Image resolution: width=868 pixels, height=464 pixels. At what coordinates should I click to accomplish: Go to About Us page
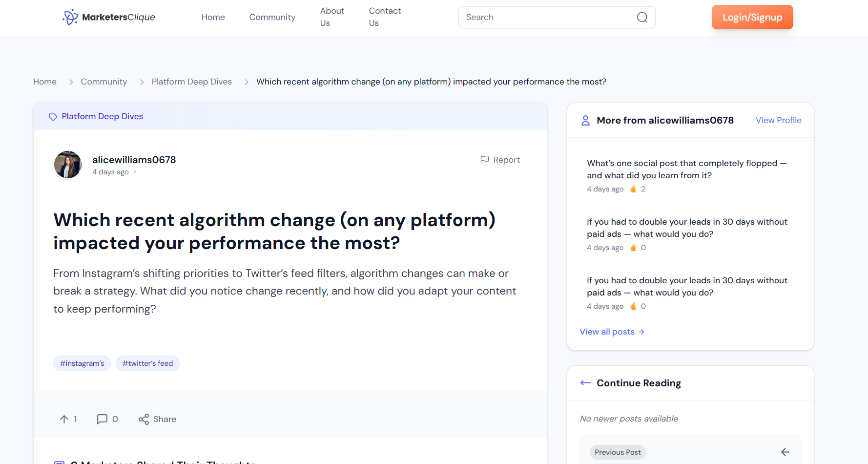pyautogui.click(x=332, y=17)
